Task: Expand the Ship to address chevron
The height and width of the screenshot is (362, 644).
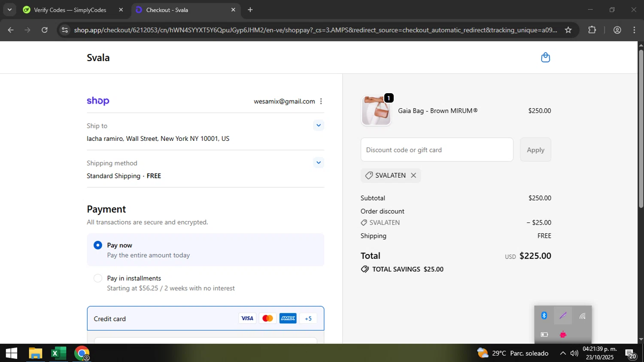Action: pyautogui.click(x=319, y=125)
